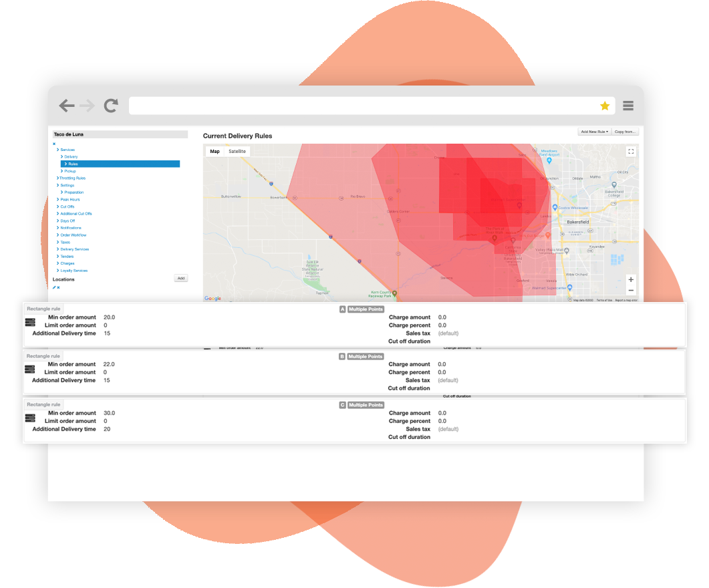Click the drag handle icon for rule C

click(x=30, y=418)
